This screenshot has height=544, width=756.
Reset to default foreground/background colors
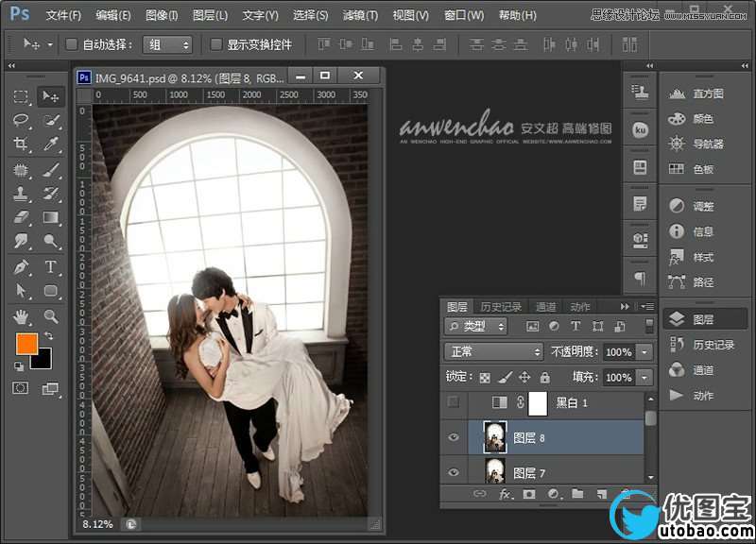pos(19,367)
